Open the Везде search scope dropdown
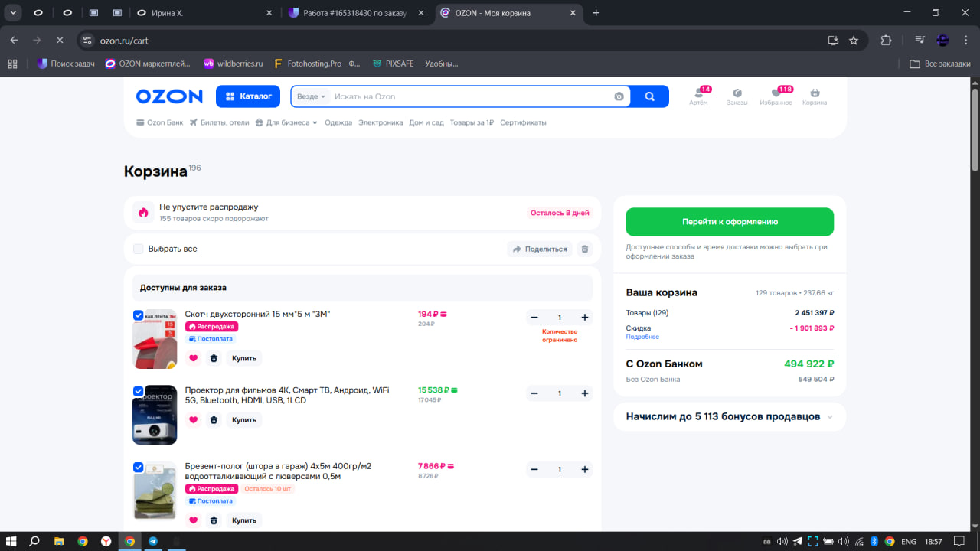 pos(311,96)
